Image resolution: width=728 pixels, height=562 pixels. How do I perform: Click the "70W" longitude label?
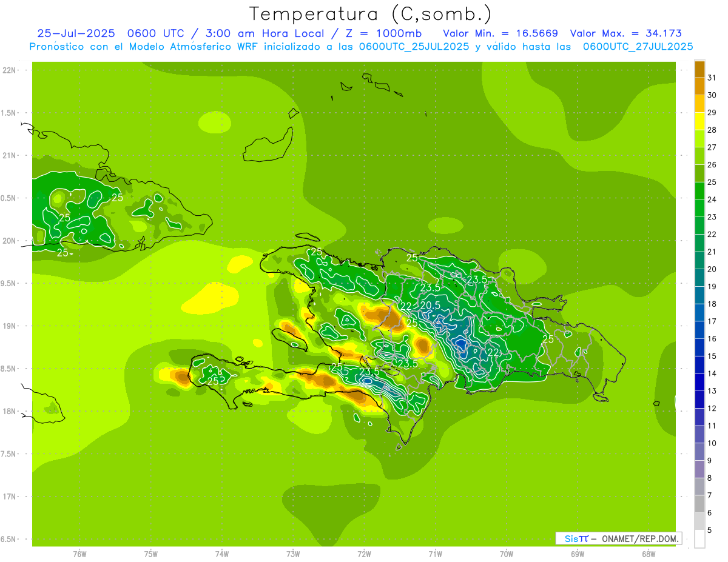pos(507,554)
